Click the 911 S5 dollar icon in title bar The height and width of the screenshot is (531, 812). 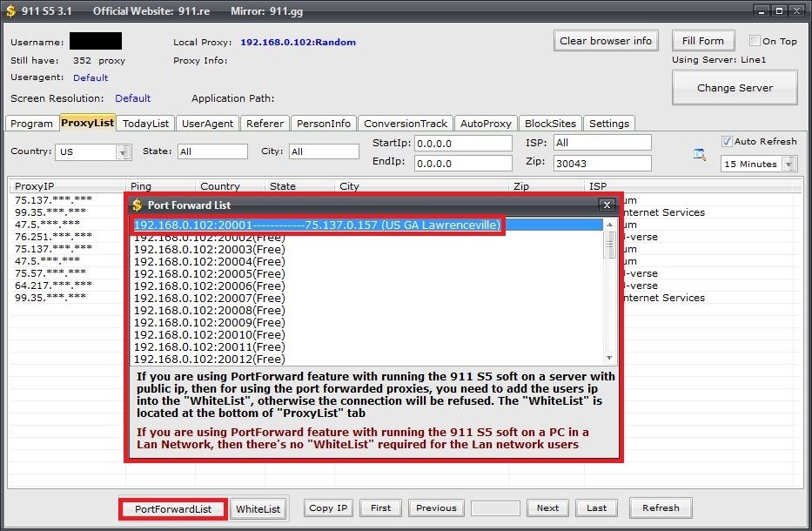point(10,10)
